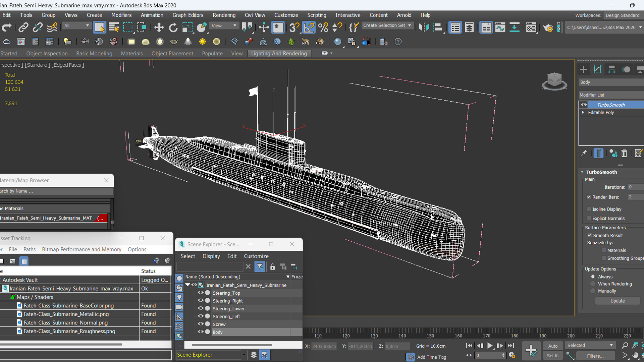
Task: Expand the Editable Poly stack entry
Action: tap(583, 112)
